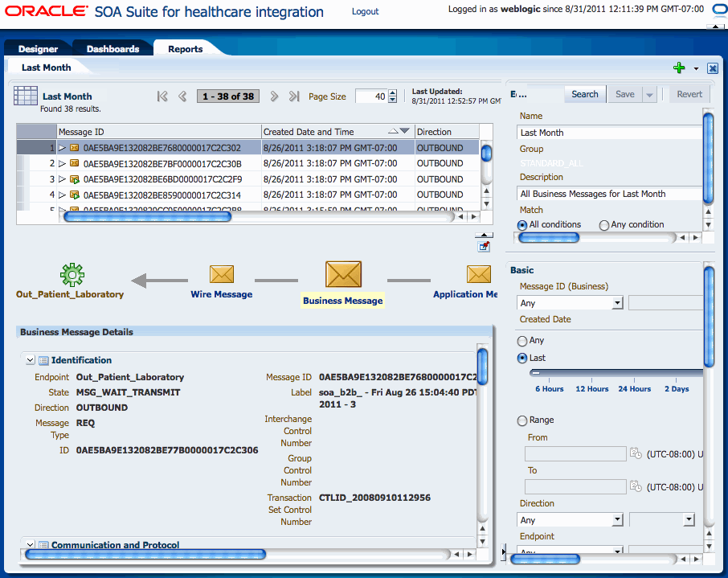
Task: Collapse the results pane splitter arrow
Action: click(484, 235)
